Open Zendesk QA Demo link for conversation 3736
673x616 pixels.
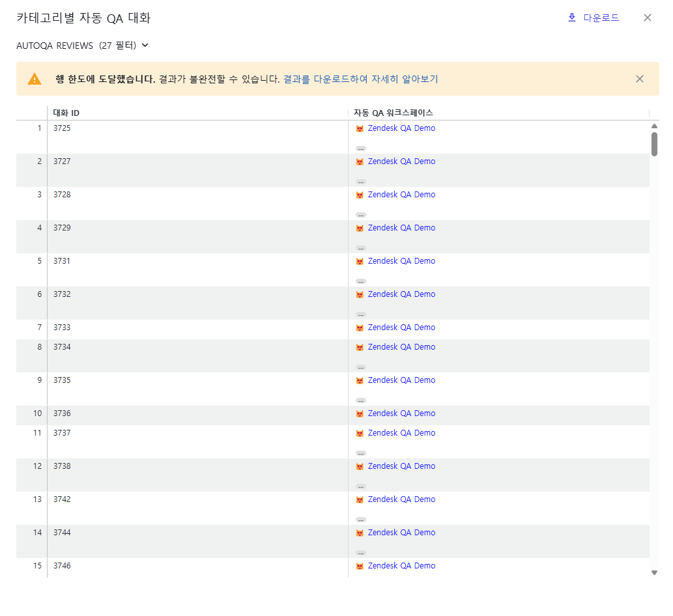click(401, 413)
